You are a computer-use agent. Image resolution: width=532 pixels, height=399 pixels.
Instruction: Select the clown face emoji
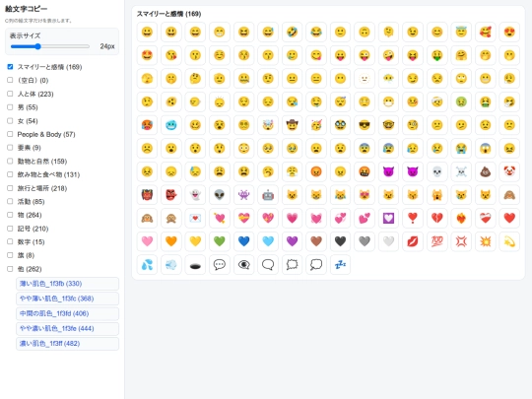(509, 171)
